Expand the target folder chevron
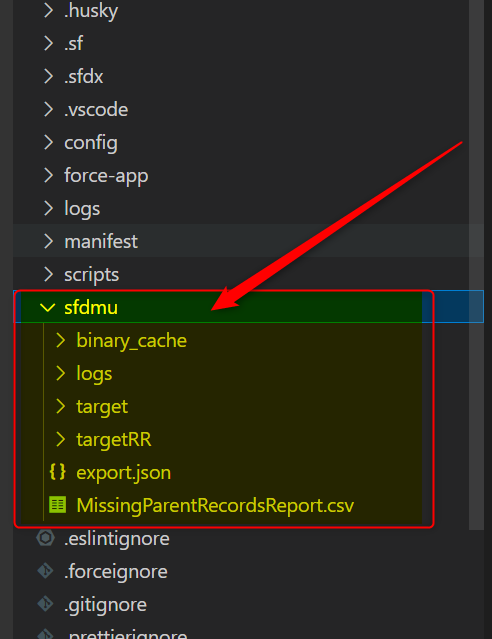Viewport: 492px width, 639px height. tap(60, 406)
